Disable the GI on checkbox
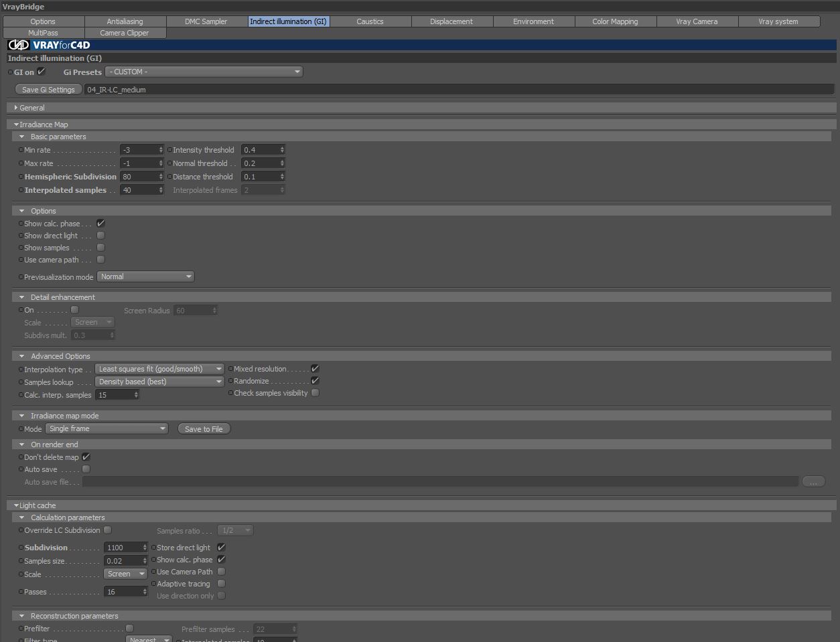The width and height of the screenshot is (840, 642). click(x=42, y=72)
